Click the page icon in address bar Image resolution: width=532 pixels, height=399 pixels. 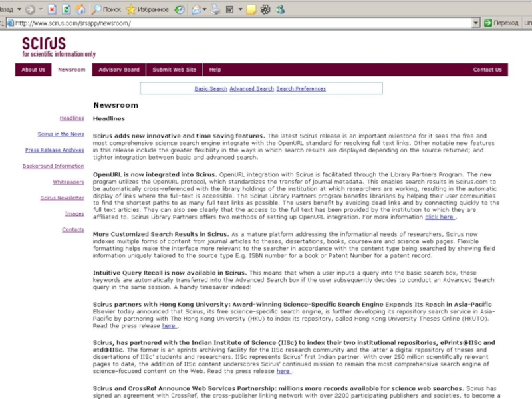point(11,23)
